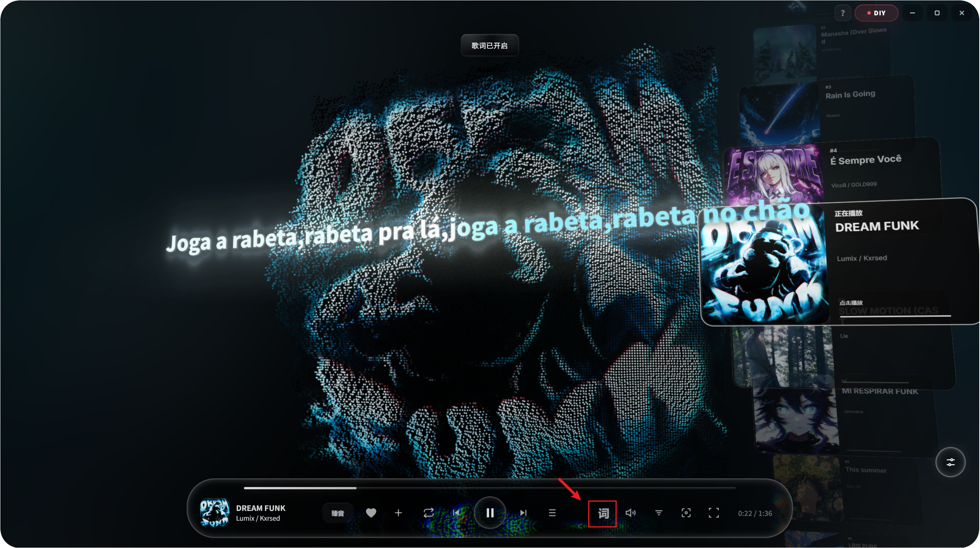Skip to the next track
980x548 pixels.
tap(523, 513)
